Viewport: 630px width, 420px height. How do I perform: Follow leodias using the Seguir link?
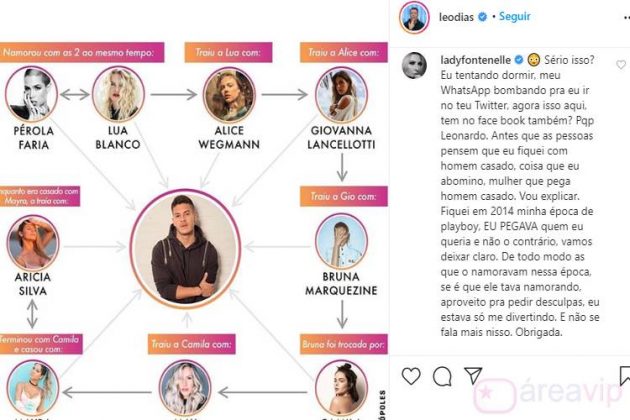514,16
